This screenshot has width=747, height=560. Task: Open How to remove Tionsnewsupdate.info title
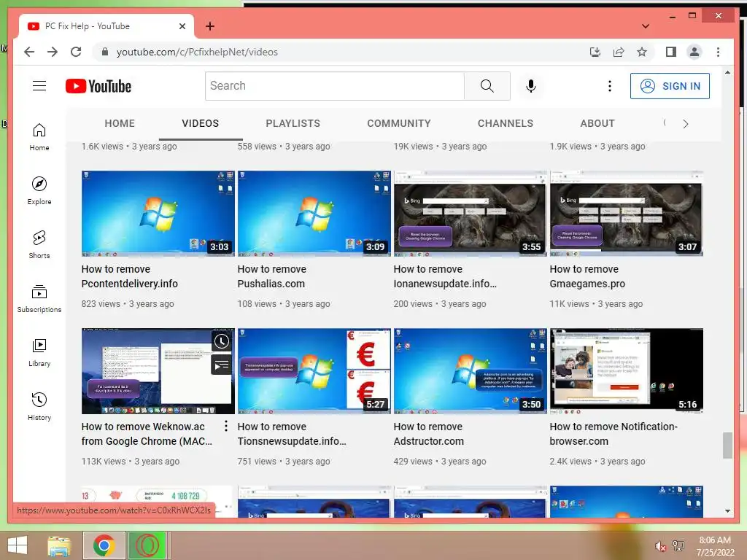(292, 434)
